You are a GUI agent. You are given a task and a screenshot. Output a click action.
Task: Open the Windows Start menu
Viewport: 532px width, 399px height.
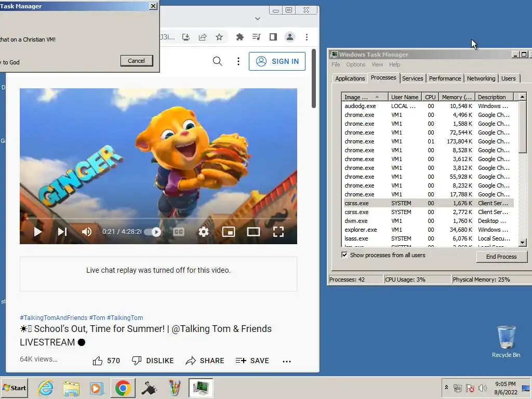[14, 388]
